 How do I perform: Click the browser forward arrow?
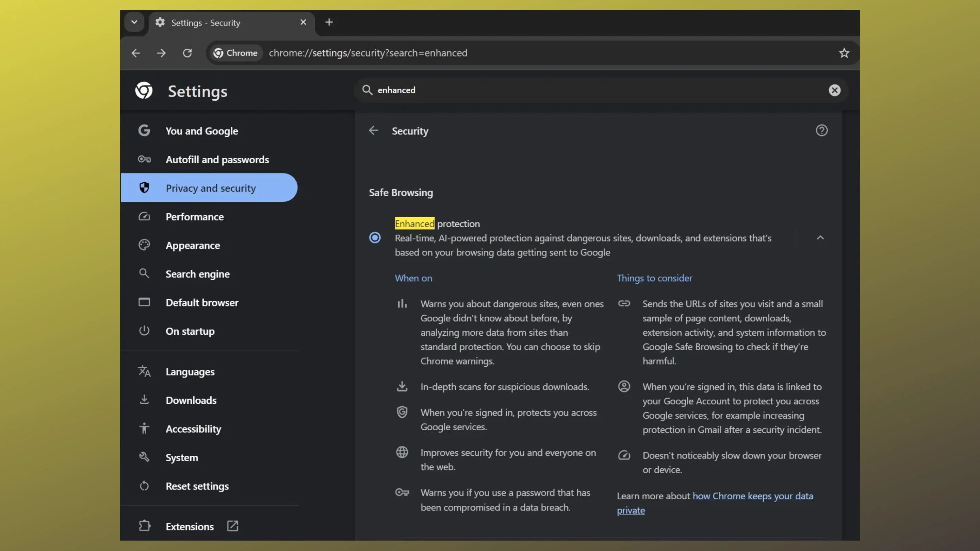click(x=161, y=53)
